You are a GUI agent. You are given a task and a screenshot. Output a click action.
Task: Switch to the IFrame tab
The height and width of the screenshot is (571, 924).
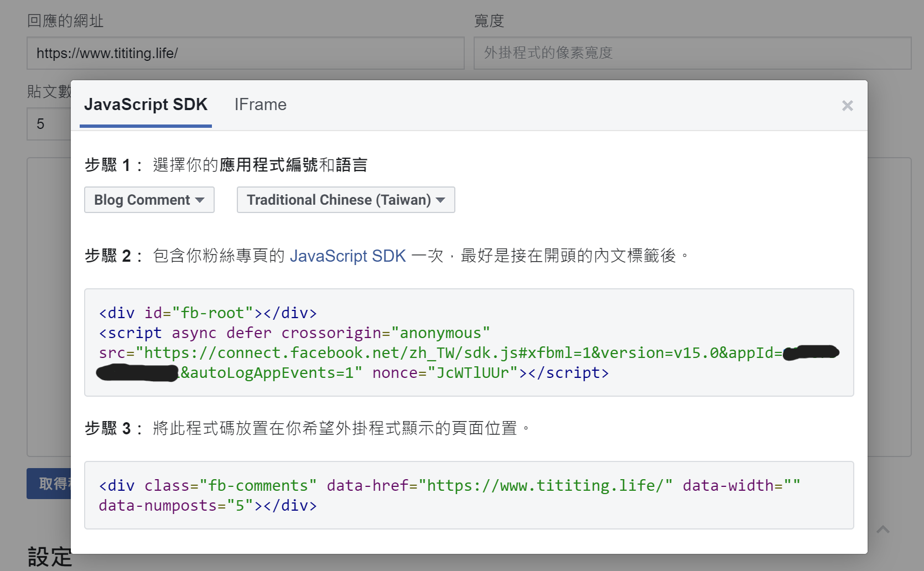[x=260, y=105]
